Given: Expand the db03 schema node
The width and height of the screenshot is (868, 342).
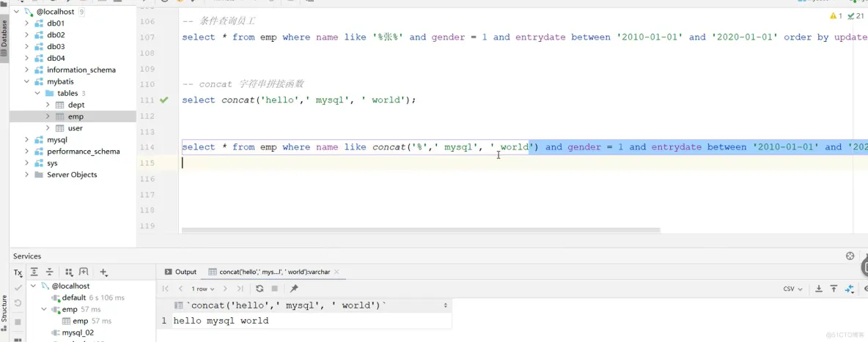Looking at the screenshot, I should pyautogui.click(x=26, y=46).
